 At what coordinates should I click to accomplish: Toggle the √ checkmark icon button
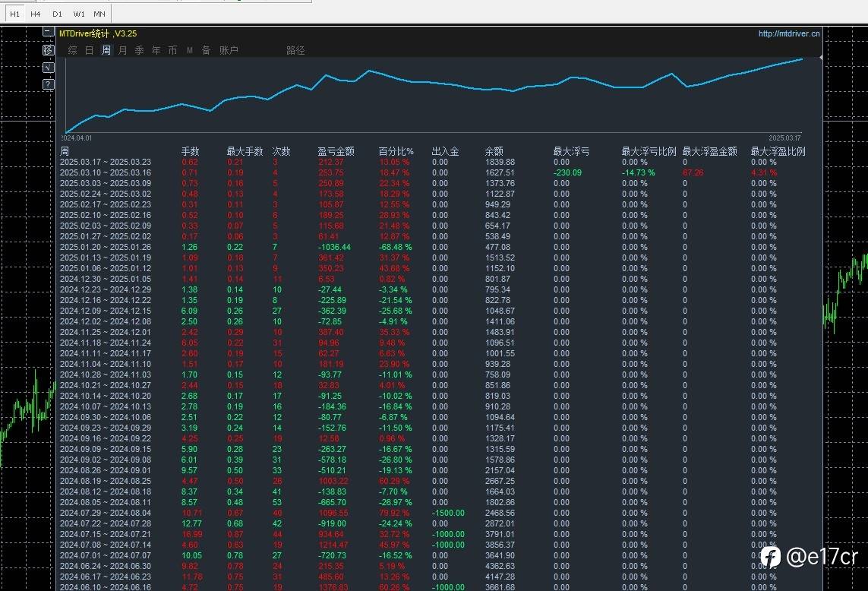(49, 68)
